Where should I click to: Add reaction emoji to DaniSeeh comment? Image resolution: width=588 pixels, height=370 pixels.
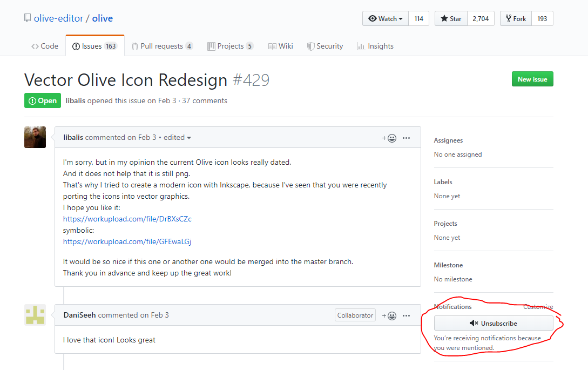(x=389, y=315)
